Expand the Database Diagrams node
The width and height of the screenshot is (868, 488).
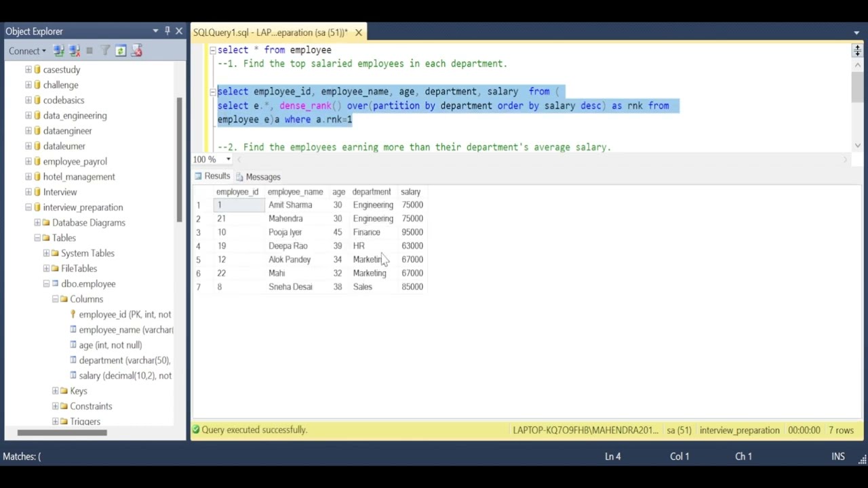[x=37, y=222]
